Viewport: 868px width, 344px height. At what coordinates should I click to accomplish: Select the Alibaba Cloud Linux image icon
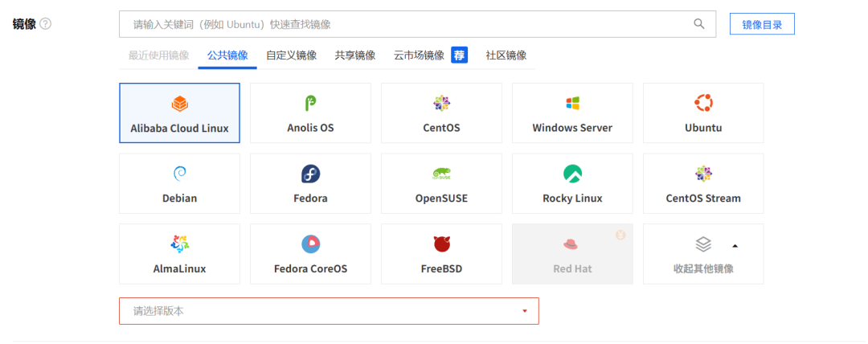pos(179,104)
